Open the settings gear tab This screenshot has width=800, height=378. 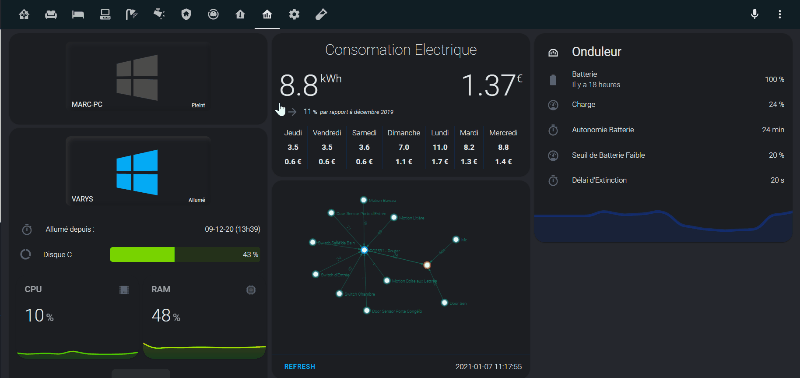click(x=294, y=14)
